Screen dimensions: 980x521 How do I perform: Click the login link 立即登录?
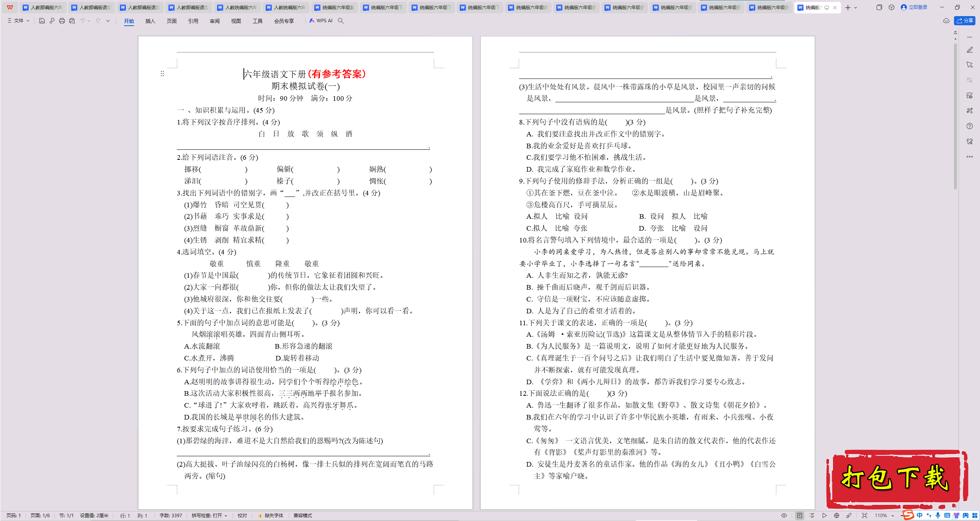tap(914, 7)
